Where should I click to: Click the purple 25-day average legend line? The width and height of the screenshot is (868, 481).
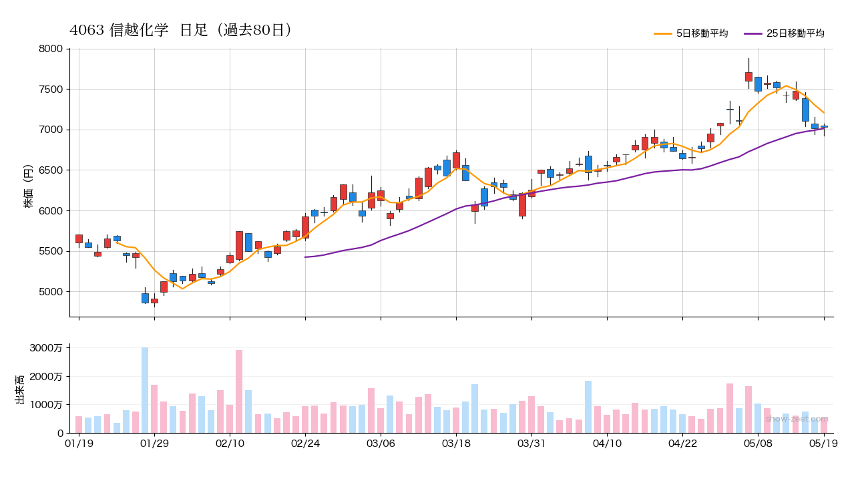point(753,33)
